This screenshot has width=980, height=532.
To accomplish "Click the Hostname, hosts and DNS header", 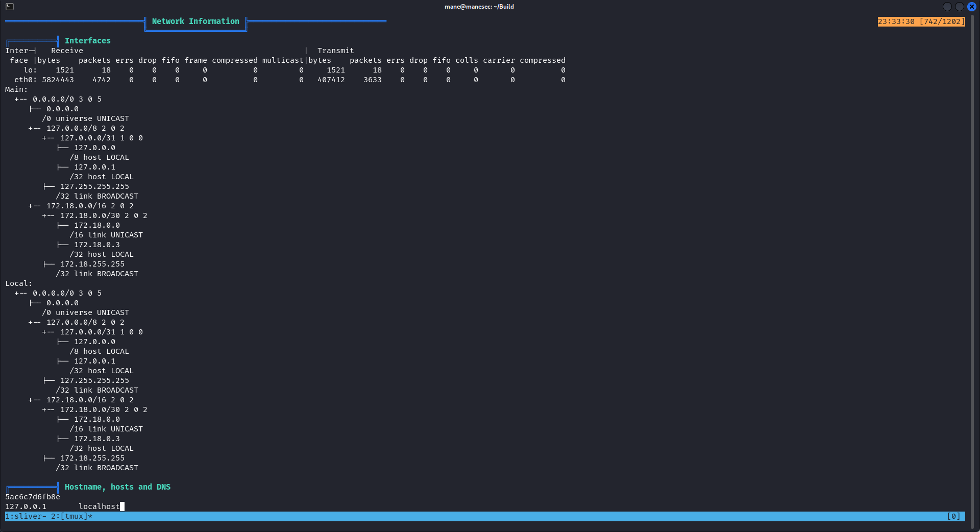I will [117, 487].
